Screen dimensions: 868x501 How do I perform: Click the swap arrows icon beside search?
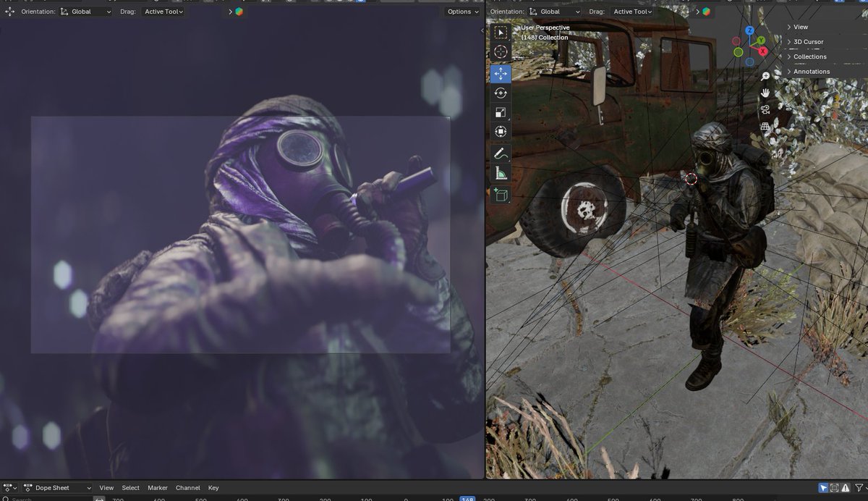click(x=100, y=499)
